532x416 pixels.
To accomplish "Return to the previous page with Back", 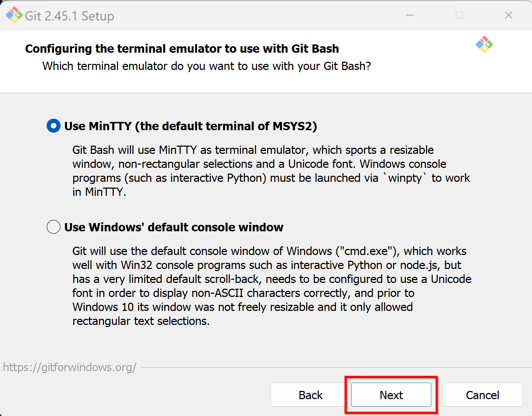I will pos(310,395).
